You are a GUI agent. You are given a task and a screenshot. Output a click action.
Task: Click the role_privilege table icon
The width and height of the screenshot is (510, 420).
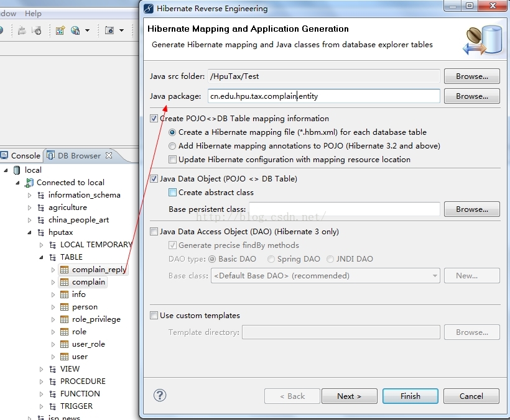click(x=65, y=319)
